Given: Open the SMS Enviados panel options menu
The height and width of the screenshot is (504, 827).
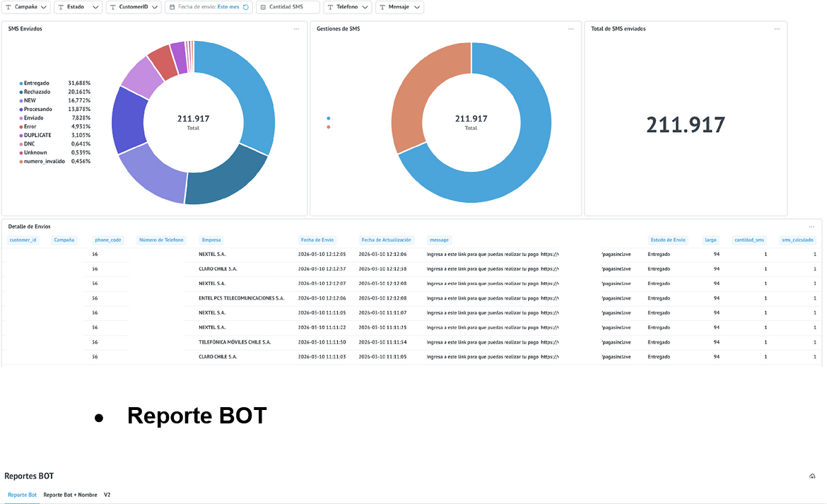Looking at the screenshot, I should click(x=296, y=29).
